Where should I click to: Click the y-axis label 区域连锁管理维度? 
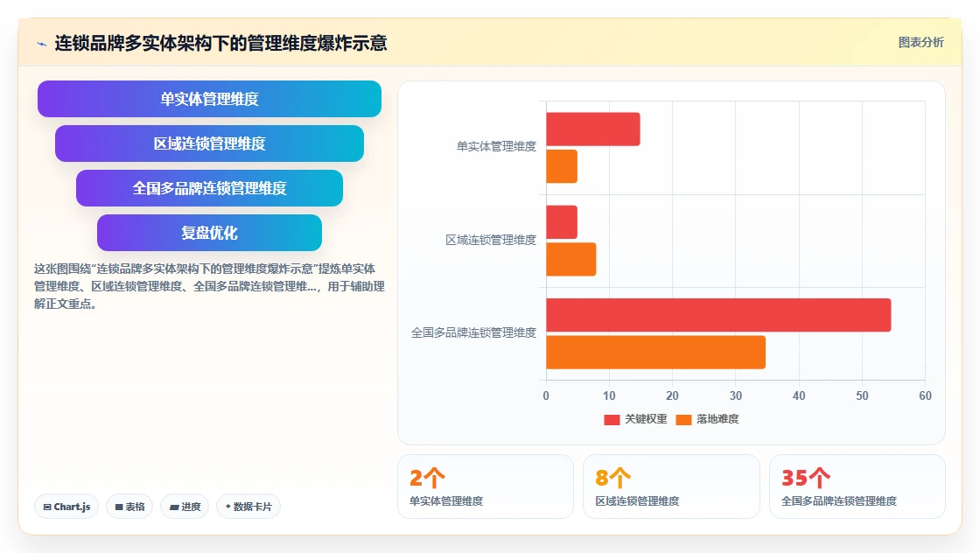coord(491,240)
